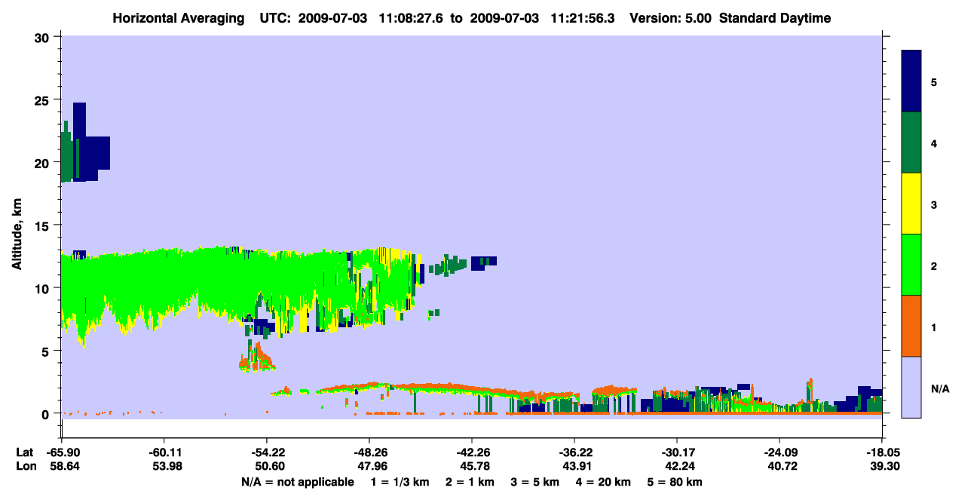Click latitude value -36.22

[574, 452]
